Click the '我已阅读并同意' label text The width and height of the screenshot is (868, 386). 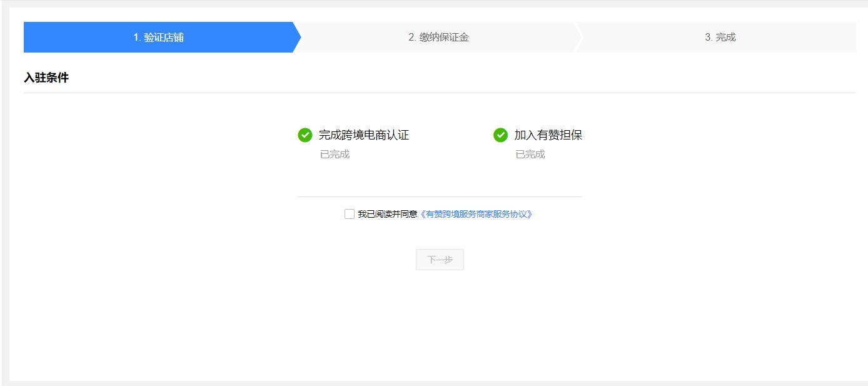click(387, 214)
